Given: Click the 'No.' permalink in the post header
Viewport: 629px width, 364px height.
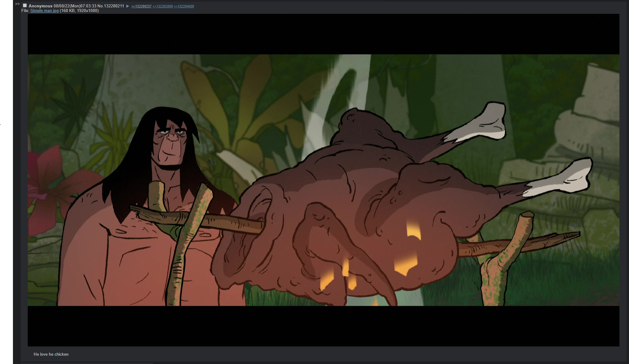Looking at the screenshot, I should pyautogui.click(x=100, y=6).
